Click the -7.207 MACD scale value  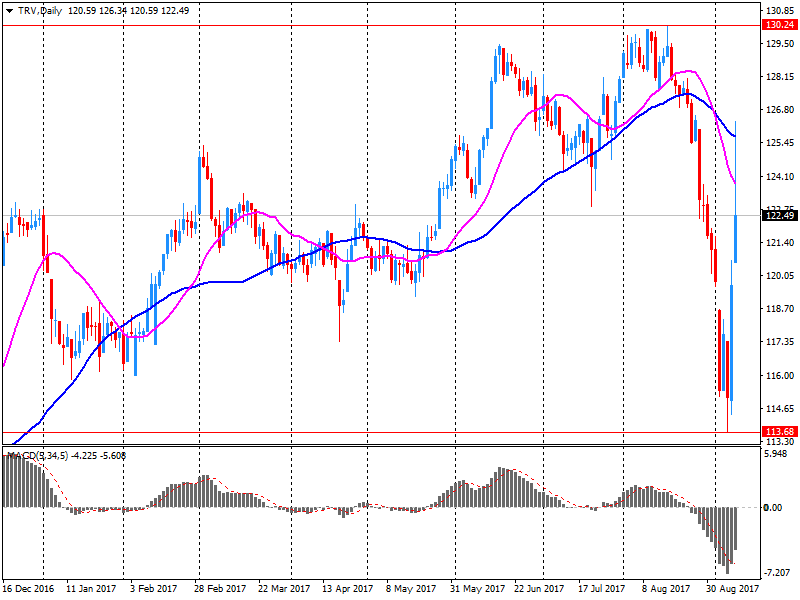pos(776,573)
